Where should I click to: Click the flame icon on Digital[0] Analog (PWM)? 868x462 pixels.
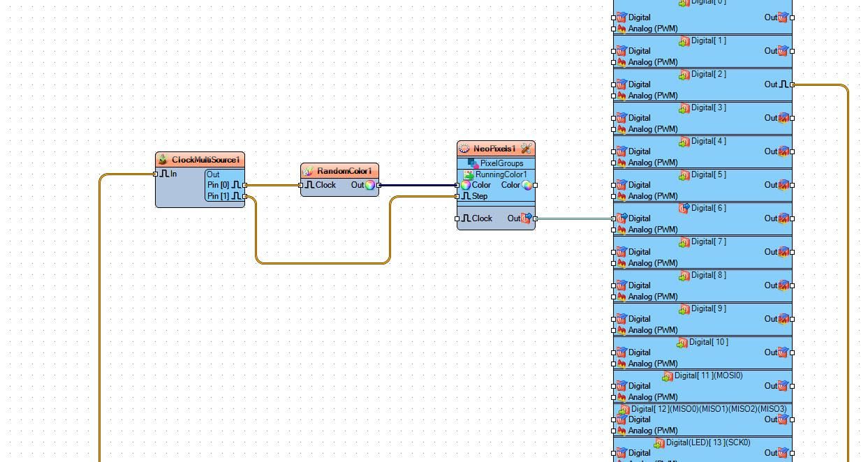(622, 29)
